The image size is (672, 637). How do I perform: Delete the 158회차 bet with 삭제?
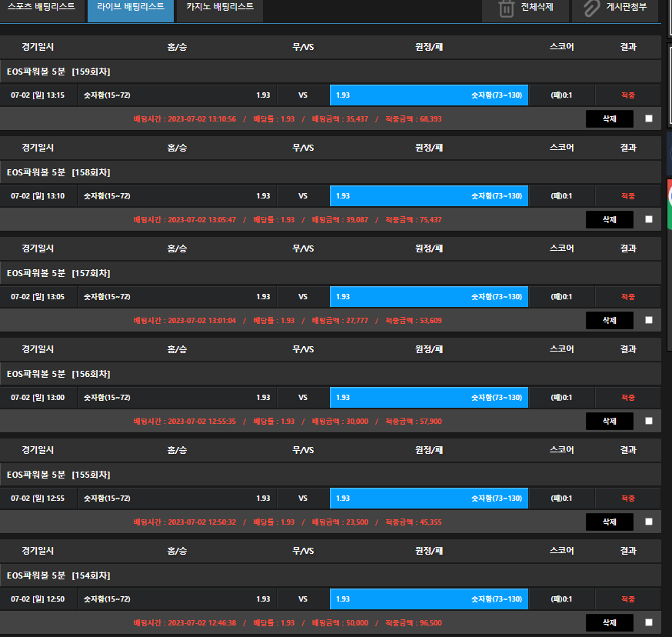point(609,219)
